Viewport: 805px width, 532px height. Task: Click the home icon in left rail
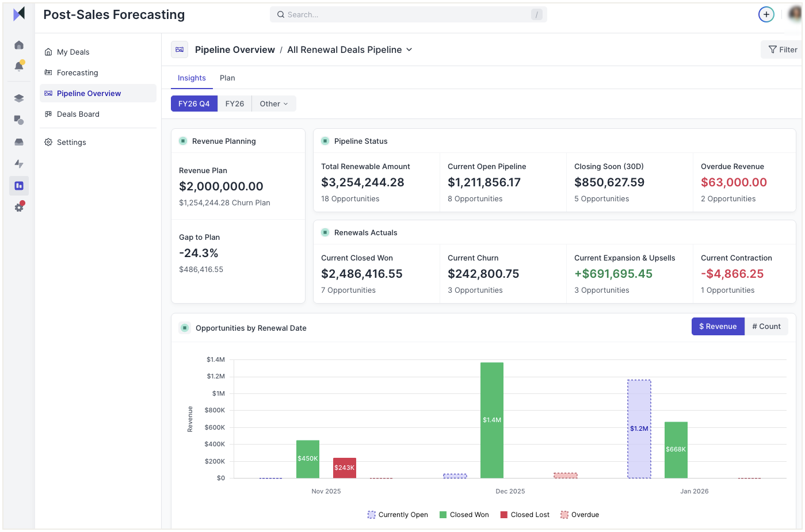coord(19,45)
